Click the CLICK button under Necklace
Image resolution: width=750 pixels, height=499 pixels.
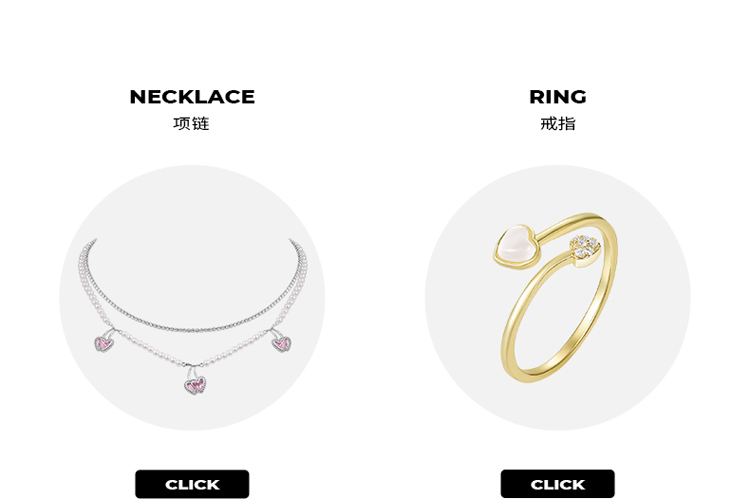click(x=192, y=484)
